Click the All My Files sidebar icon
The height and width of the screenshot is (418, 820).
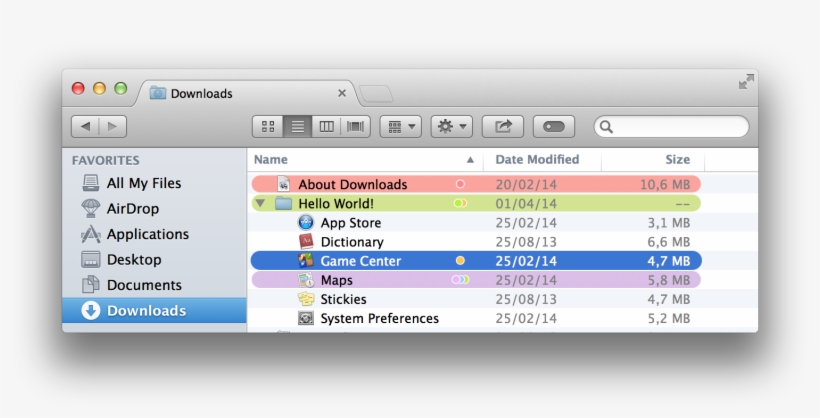point(90,183)
